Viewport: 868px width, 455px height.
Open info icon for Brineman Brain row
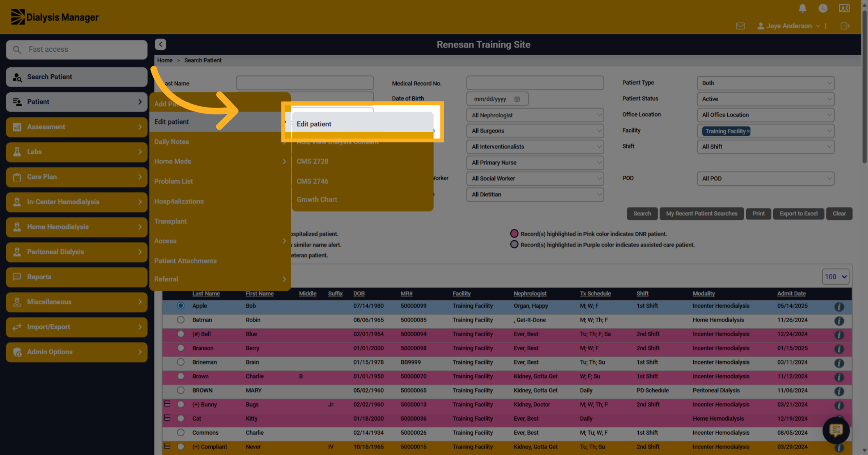(839, 363)
